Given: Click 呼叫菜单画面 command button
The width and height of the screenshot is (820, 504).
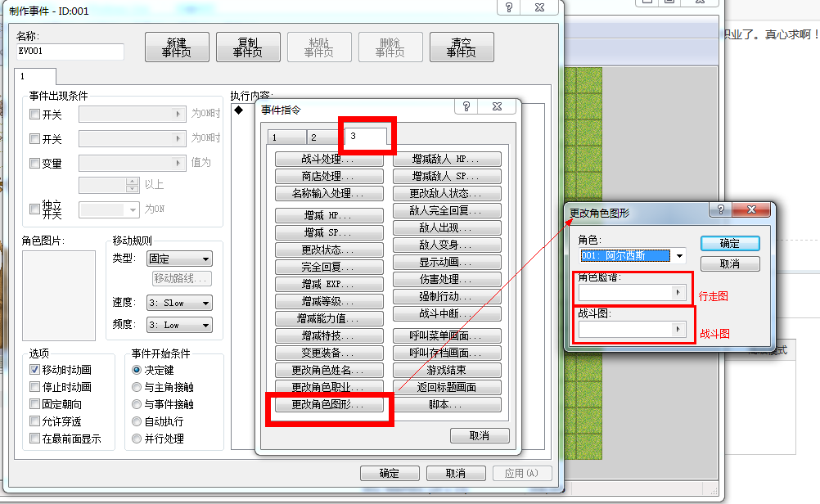Looking at the screenshot, I should 447,335.
